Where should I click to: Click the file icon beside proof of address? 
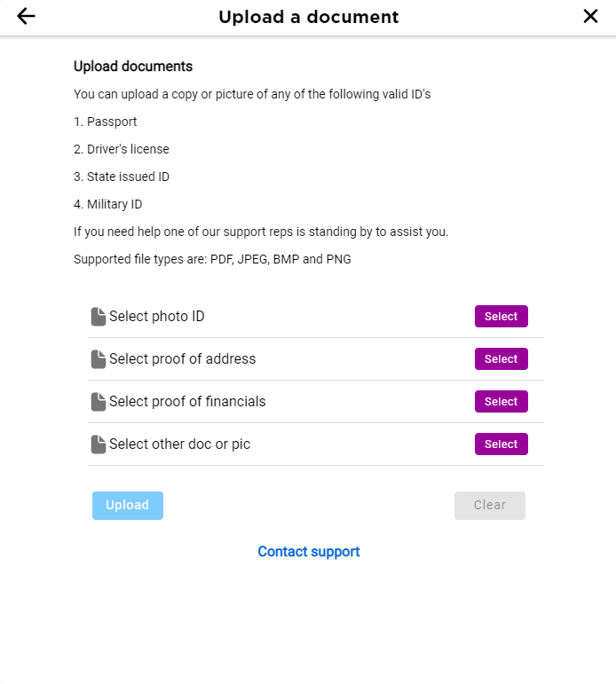[x=99, y=359]
